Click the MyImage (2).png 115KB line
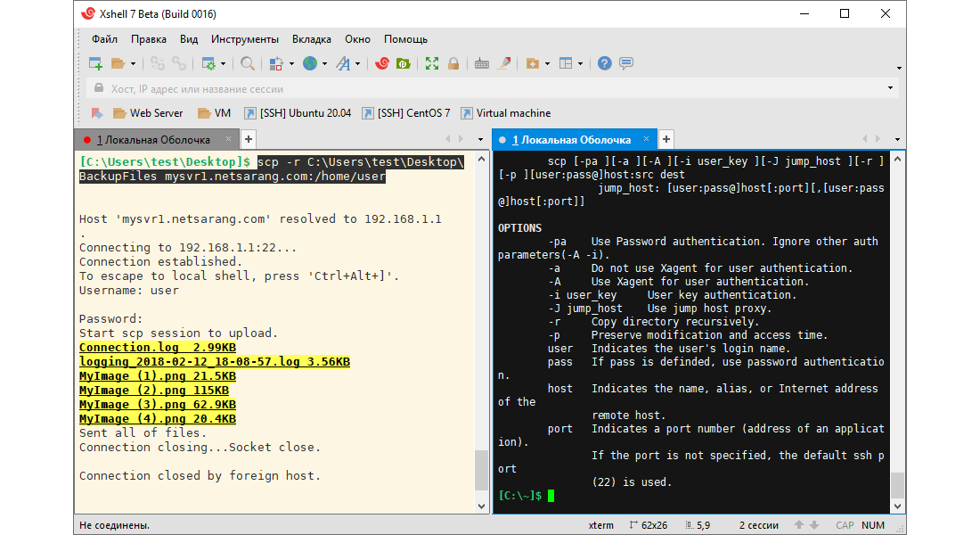Image resolution: width=980 pixels, height=535 pixels. [154, 391]
